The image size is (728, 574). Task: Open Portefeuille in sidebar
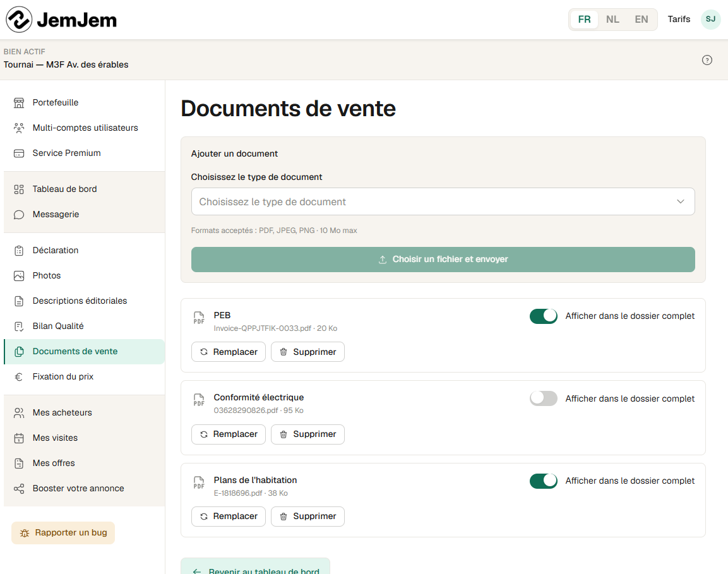click(84, 103)
